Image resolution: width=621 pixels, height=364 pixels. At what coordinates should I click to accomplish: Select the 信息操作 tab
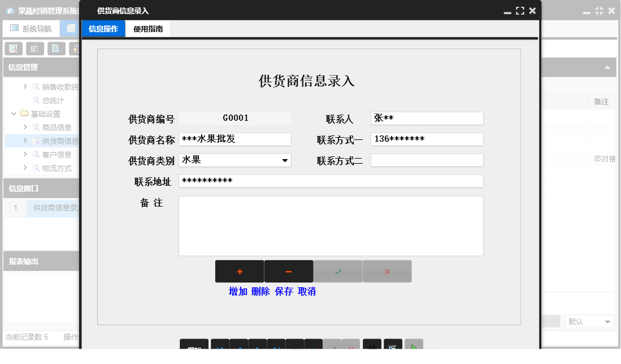click(103, 28)
